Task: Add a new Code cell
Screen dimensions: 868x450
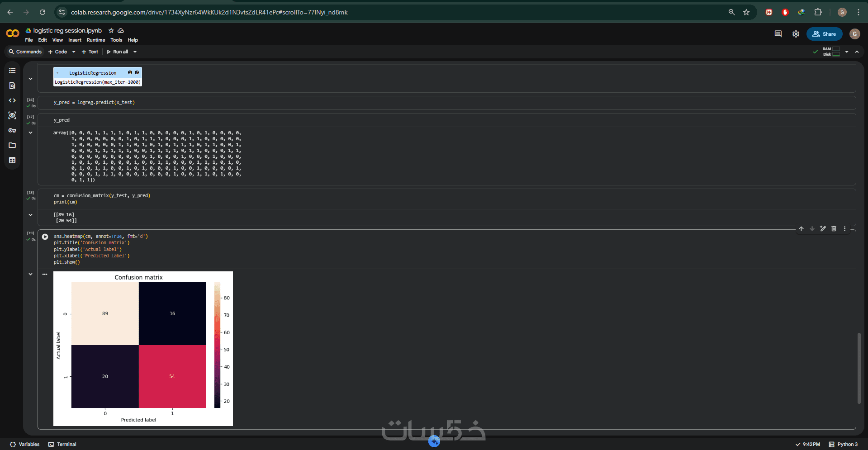Action: click(58, 52)
